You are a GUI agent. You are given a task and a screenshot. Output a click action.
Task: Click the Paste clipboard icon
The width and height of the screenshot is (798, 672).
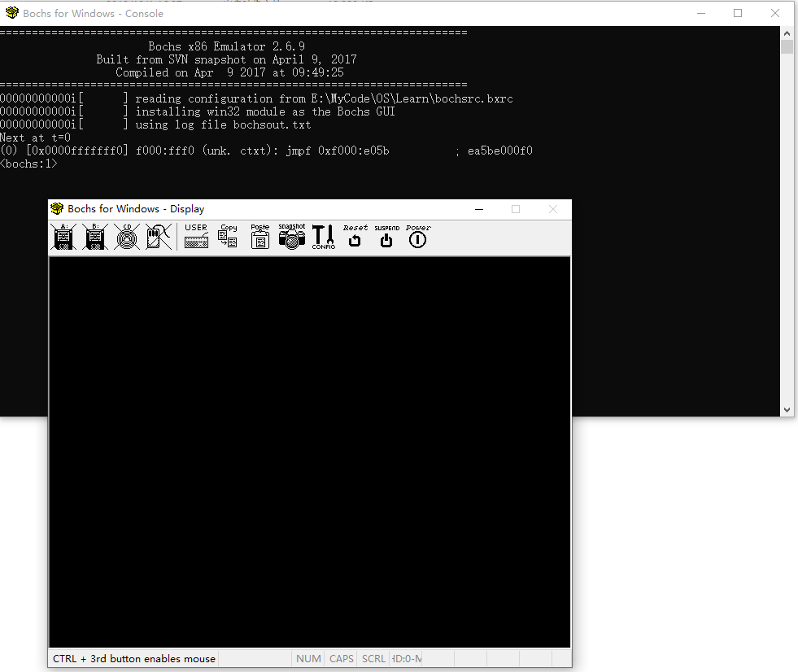[260, 237]
